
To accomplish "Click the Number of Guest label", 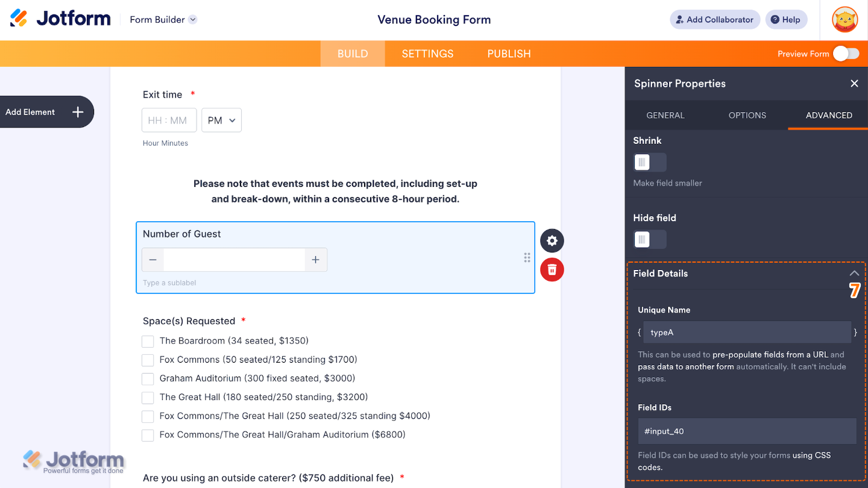I will [182, 234].
